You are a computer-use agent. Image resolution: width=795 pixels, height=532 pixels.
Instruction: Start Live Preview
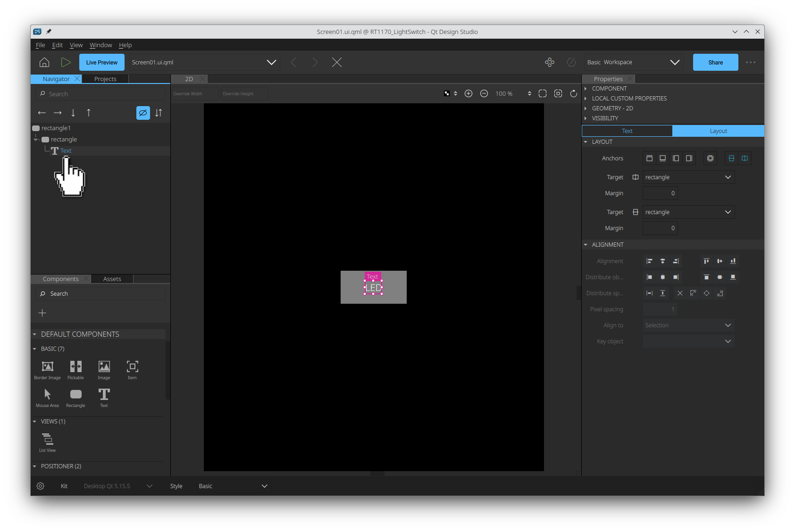tap(101, 62)
